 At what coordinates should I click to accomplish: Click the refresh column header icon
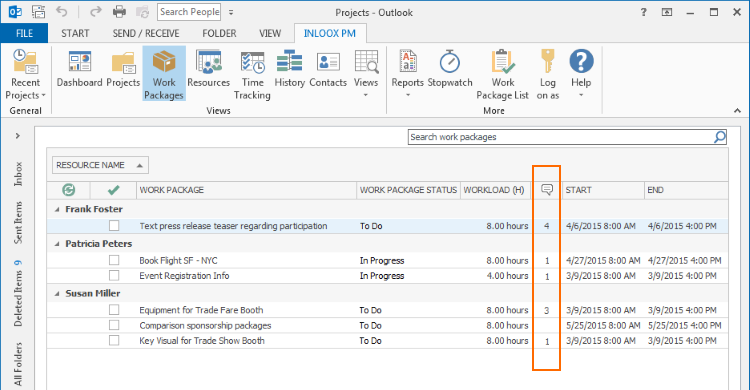click(68, 190)
